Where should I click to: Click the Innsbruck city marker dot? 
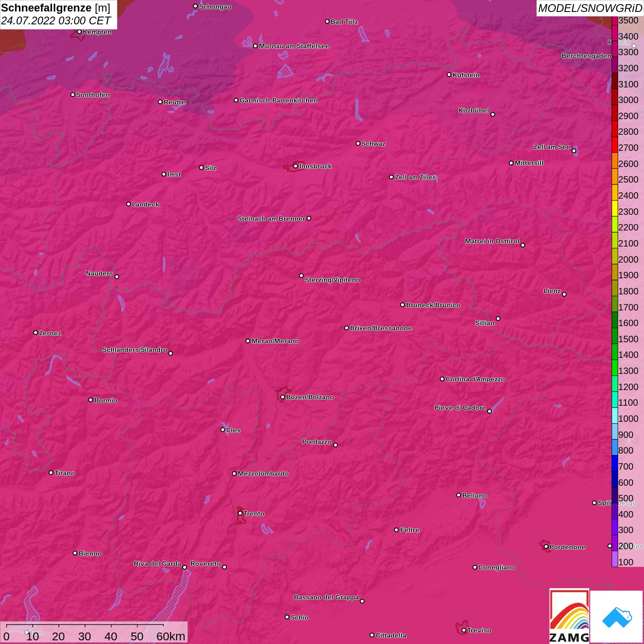click(x=295, y=166)
